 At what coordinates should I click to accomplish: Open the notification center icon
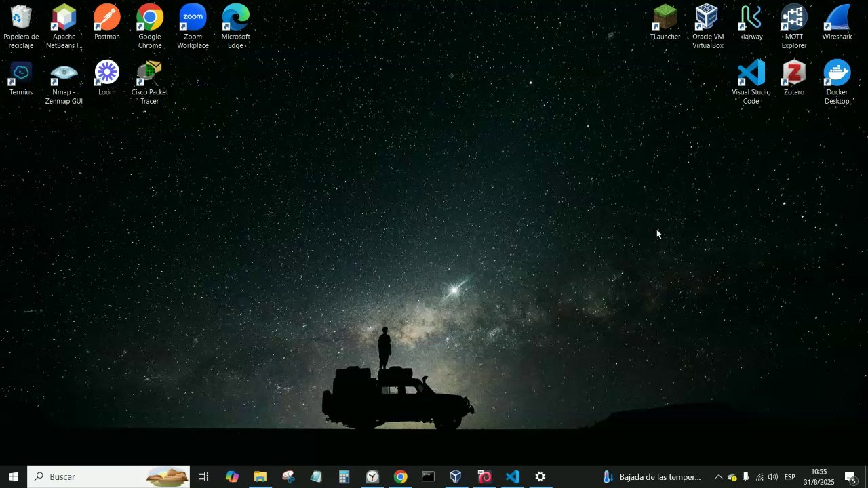[x=850, y=477]
